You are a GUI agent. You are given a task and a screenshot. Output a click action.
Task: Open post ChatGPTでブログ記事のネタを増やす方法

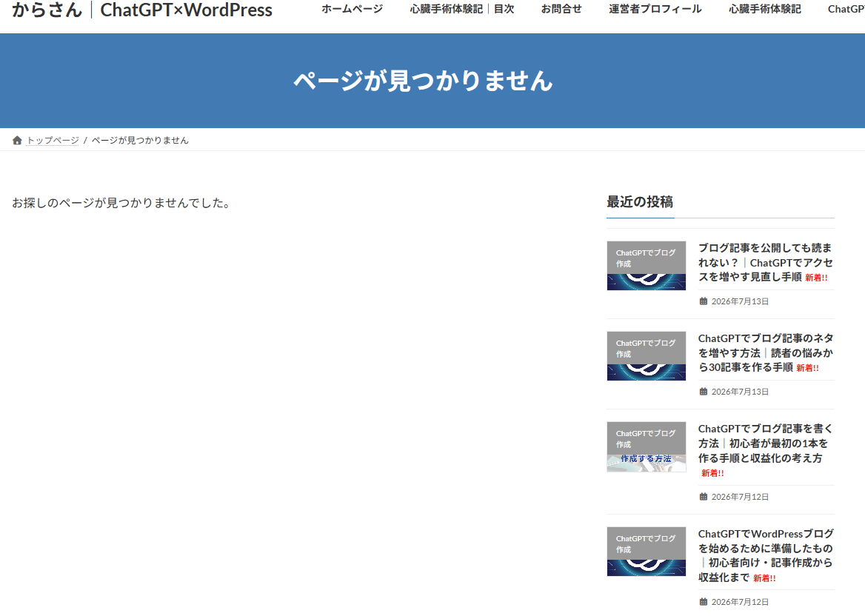[766, 353]
